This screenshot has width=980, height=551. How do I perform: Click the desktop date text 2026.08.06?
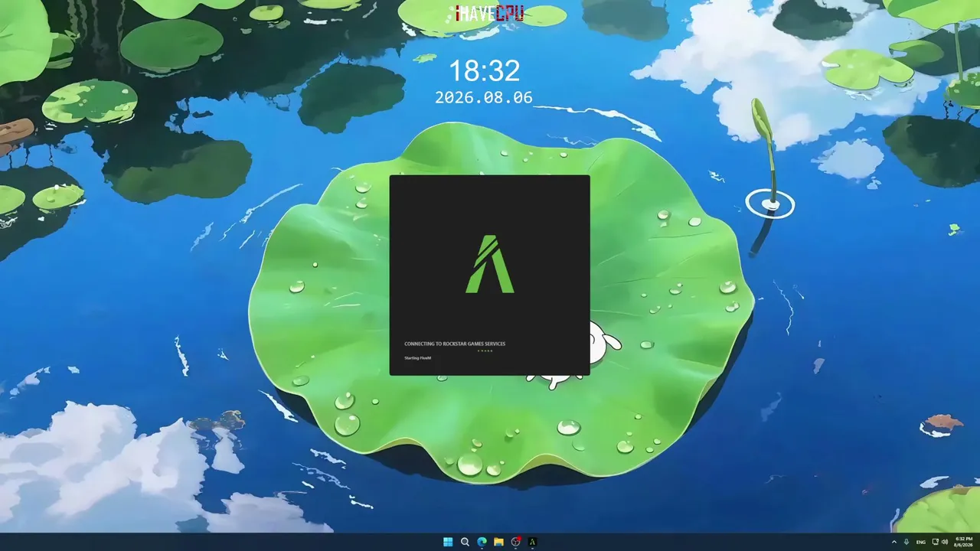[x=484, y=97]
